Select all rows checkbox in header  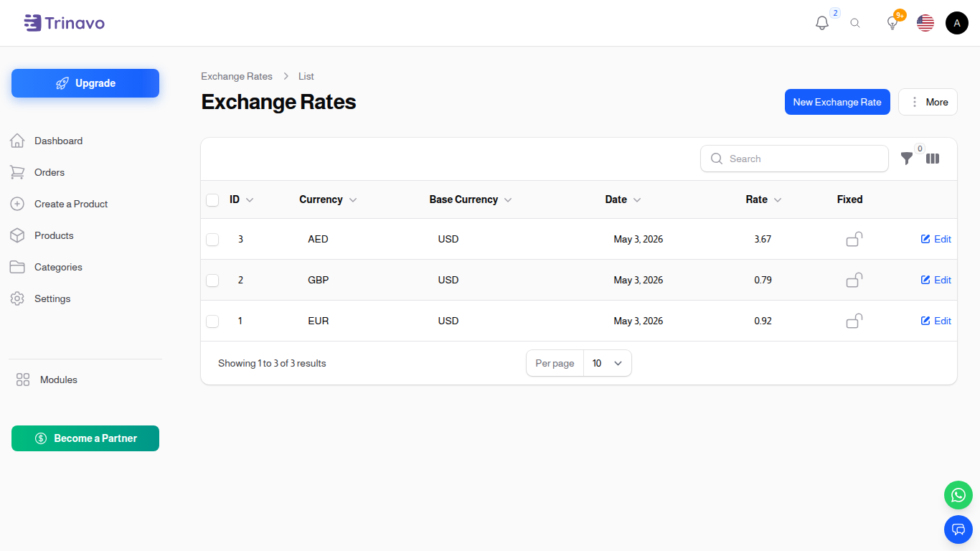click(x=212, y=199)
